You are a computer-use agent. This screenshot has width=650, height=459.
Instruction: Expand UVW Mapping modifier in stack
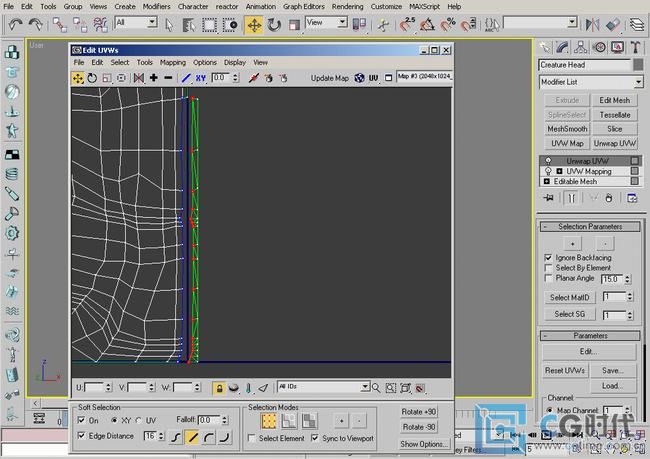[559, 171]
